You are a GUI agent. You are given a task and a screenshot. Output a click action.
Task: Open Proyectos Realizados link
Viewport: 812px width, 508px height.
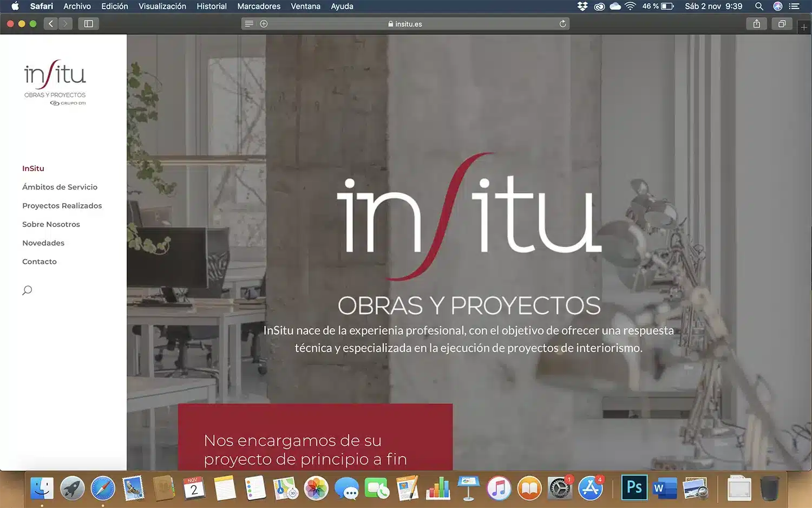click(62, 206)
